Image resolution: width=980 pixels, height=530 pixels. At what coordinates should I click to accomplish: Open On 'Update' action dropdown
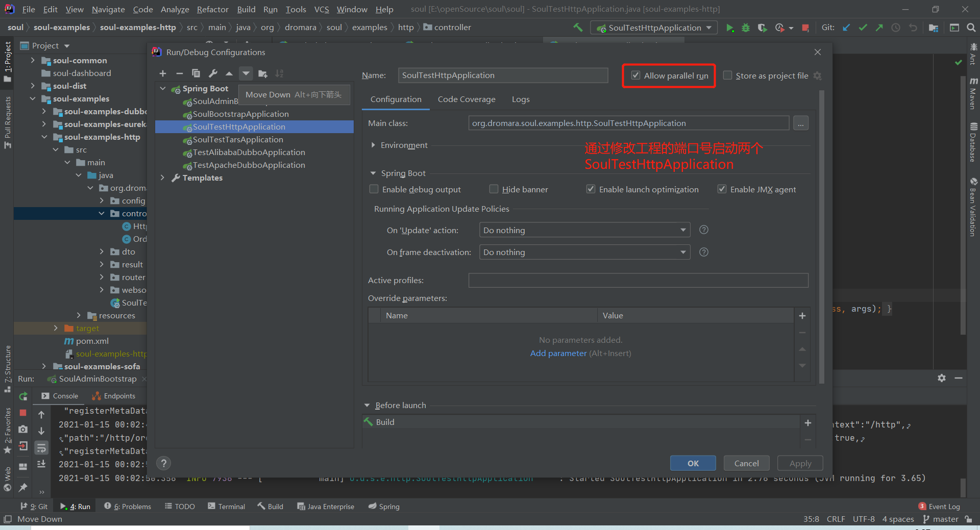coord(584,230)
